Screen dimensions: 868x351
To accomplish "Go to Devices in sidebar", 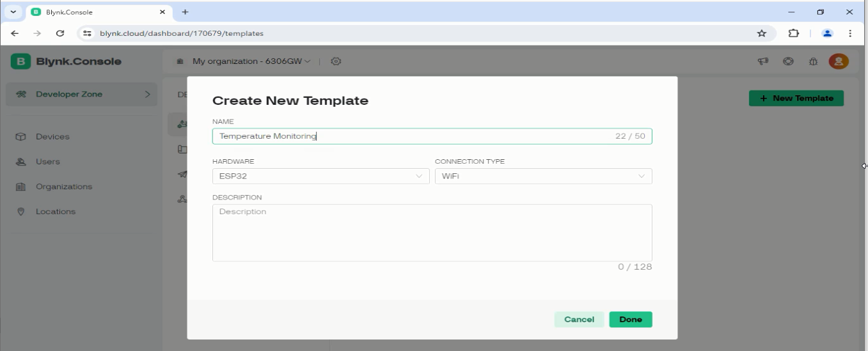I will 52,137.
